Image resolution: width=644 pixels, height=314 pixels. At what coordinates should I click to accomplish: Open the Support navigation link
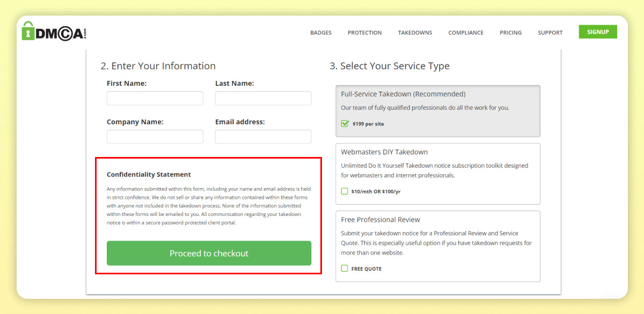[x=550, y=33]
